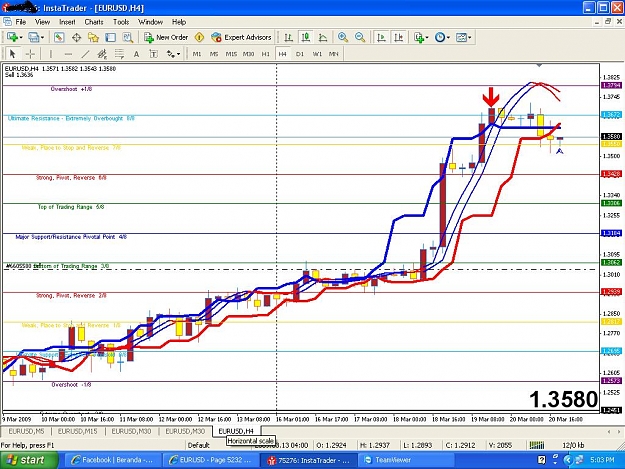Select the Fibonacci Retracement tool
The width and height of the screenshot is (625, 469).
[x=119, y=54]
